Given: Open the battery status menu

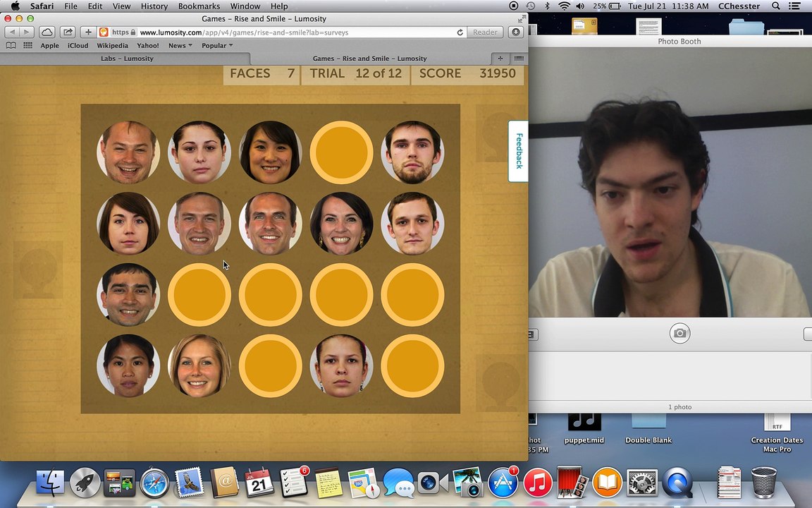Looking at the screenshot, I should pyautogui.click(x=607, y=6).
